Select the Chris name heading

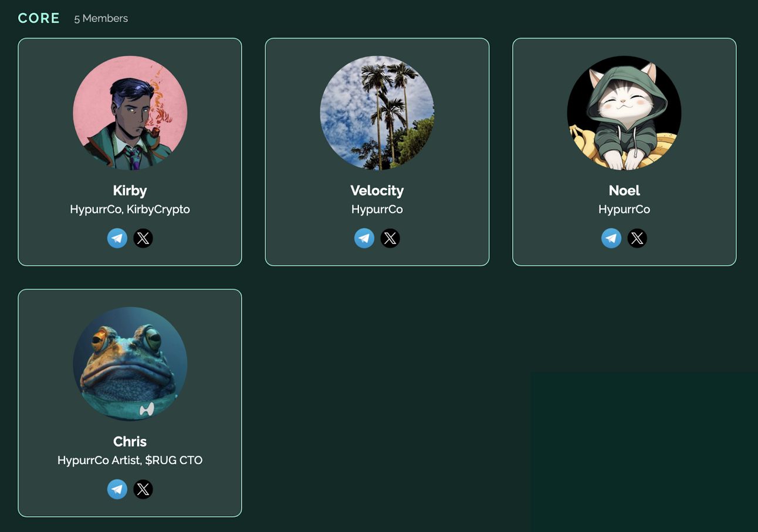pos(130,442)
